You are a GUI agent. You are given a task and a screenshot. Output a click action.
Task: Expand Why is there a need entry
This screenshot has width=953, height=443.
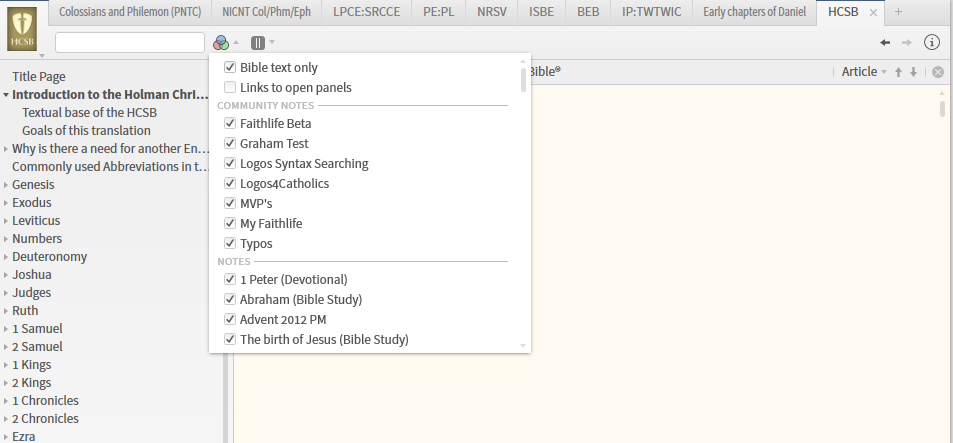point(6,149)
